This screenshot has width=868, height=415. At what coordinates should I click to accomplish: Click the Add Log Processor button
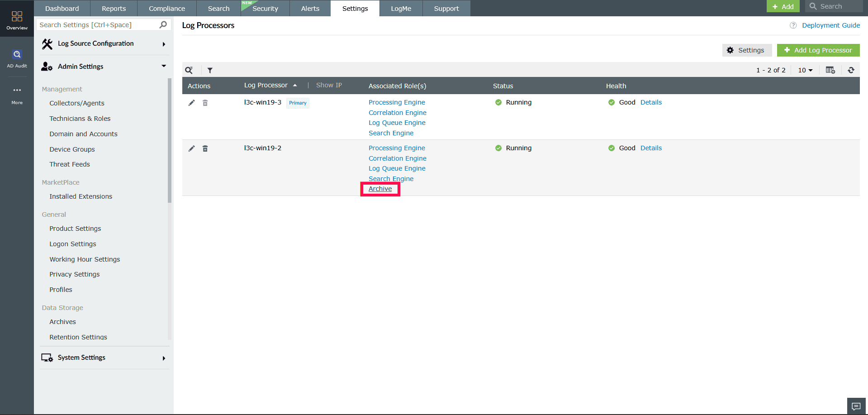[x=818, y=50]
